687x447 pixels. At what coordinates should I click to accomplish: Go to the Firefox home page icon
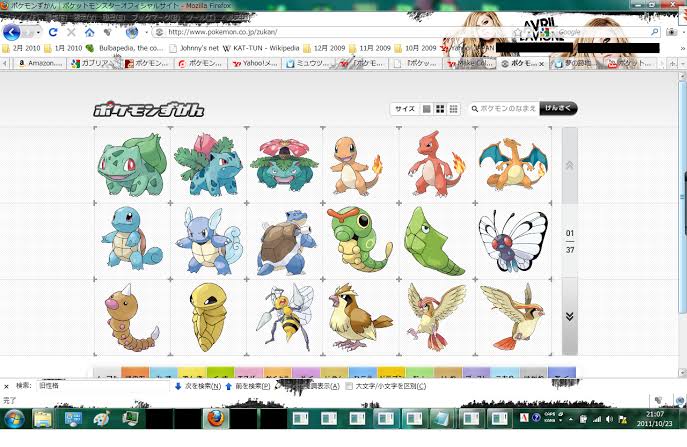pos(89,32)
